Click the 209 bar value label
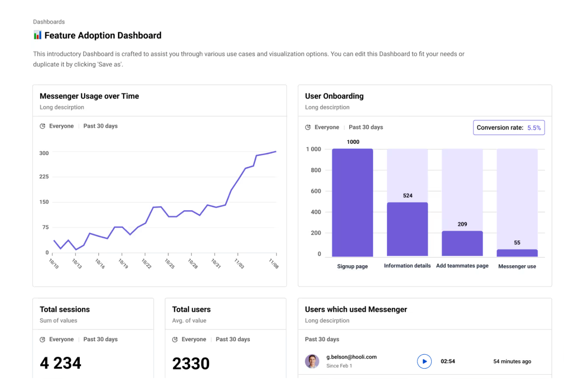Viewport: 588px width, 392px height. click(x=462, y=224)
